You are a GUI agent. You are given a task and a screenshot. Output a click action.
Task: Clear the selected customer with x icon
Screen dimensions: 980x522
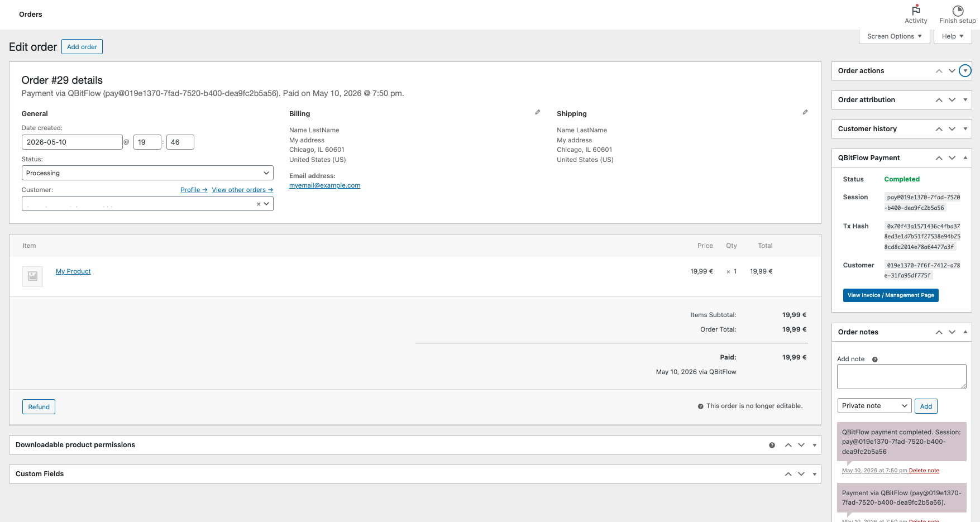(259, 204)
